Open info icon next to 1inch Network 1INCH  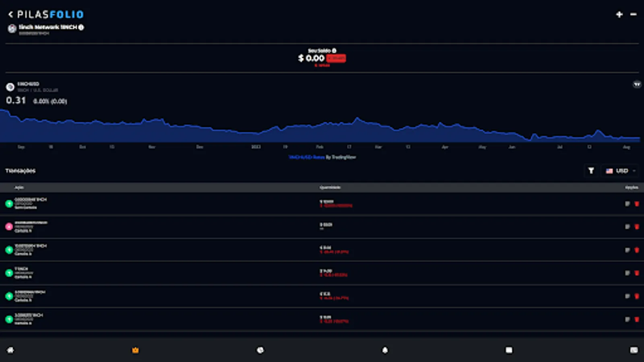(81, 27)
